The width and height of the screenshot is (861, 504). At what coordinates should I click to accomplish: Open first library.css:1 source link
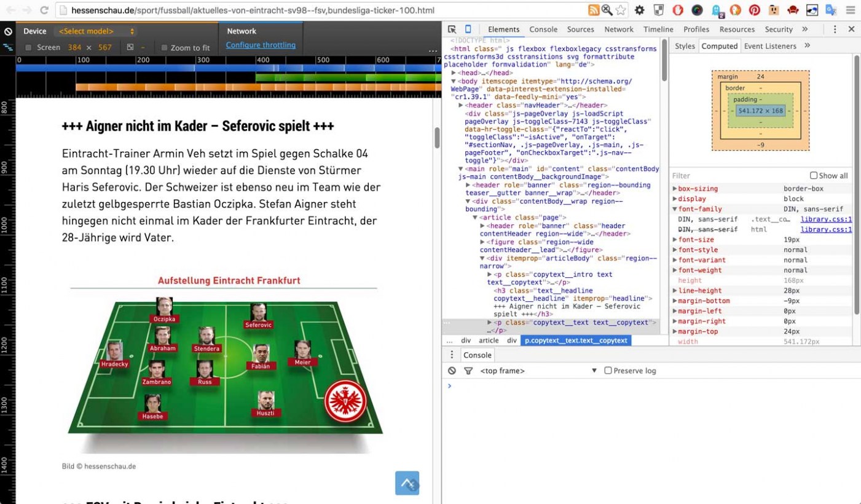click(x=826, y=219)
